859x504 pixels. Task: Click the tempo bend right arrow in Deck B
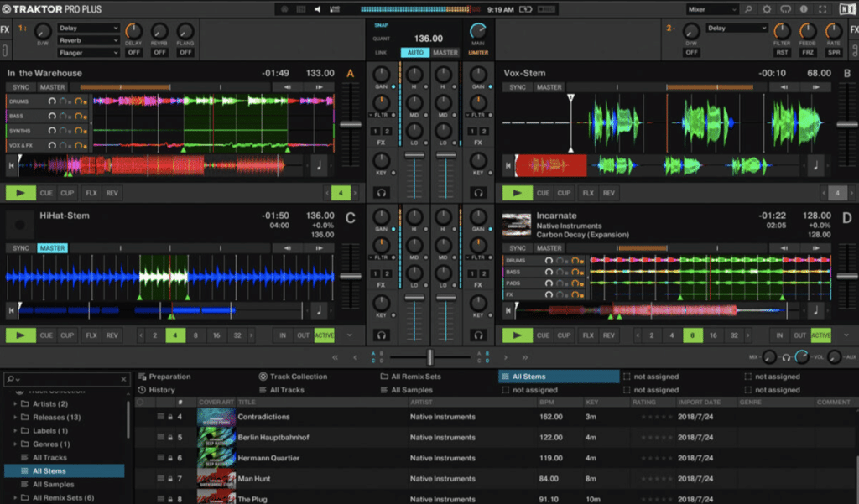[815, 87]
